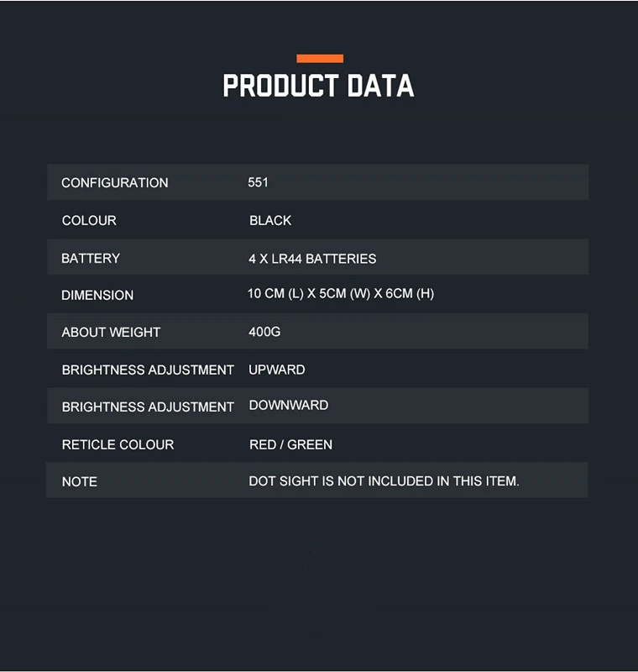This screenshot has height=672, width=638.
Task: Click the 400G weight value
Action: tap(264, 332)
